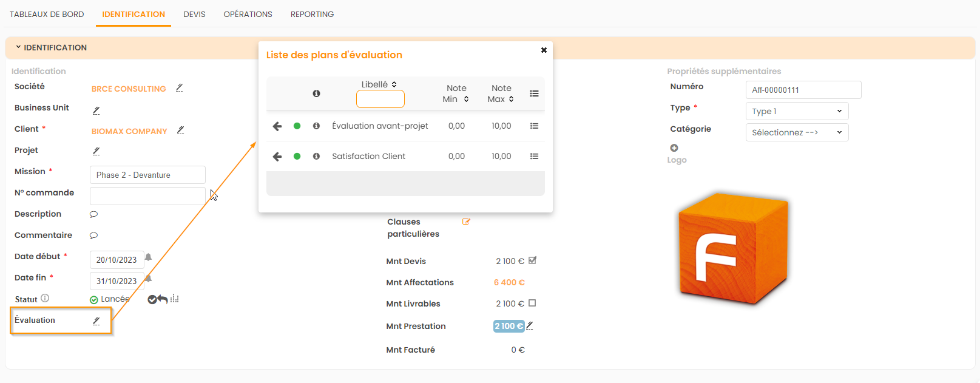Click the edit pencil next to Évaluation
This screenshot has height=383, width=980.
[96, 321]
